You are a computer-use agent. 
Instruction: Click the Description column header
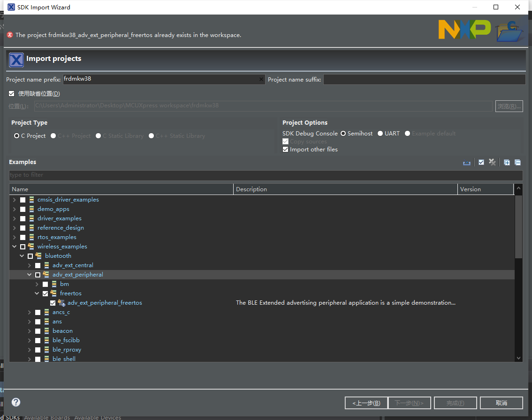(x=345, y=189)
